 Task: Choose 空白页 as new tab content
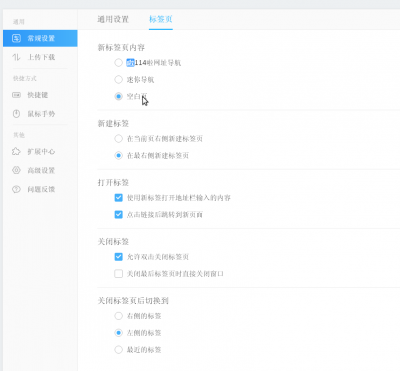118,97
